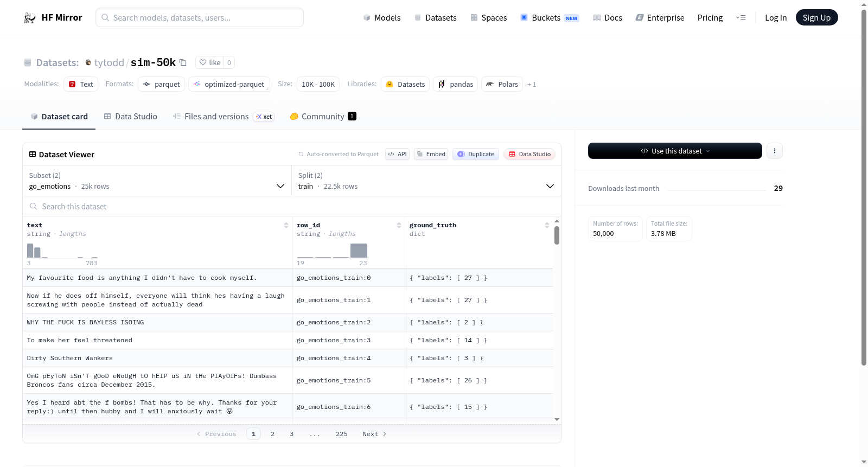Show the +1 more libraries
868x467 pixels.
tap(532, 85)
